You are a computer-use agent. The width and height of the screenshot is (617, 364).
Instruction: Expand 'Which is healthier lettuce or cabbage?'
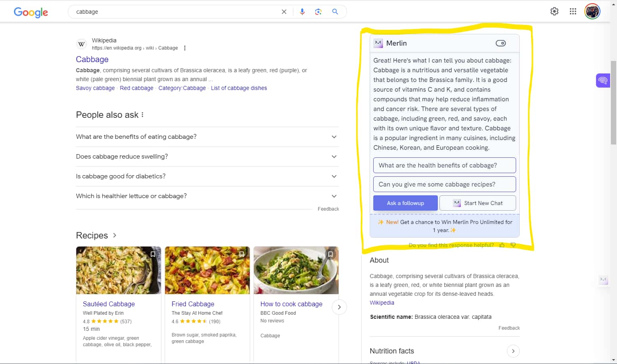tap(207, 196)
